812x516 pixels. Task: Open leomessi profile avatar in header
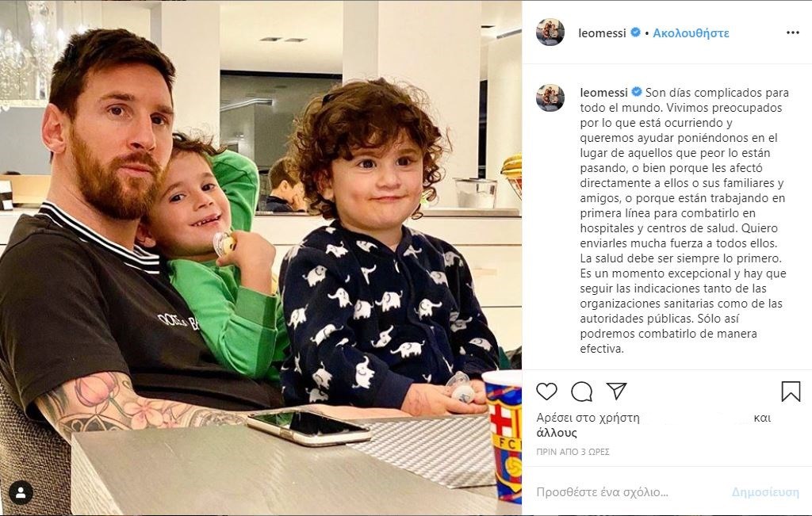tap(550, 32)
